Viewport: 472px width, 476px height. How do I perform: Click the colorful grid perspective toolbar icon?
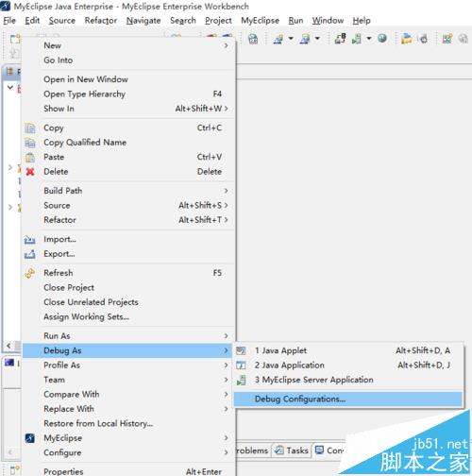pyautogui.click(x=447, y=39)
